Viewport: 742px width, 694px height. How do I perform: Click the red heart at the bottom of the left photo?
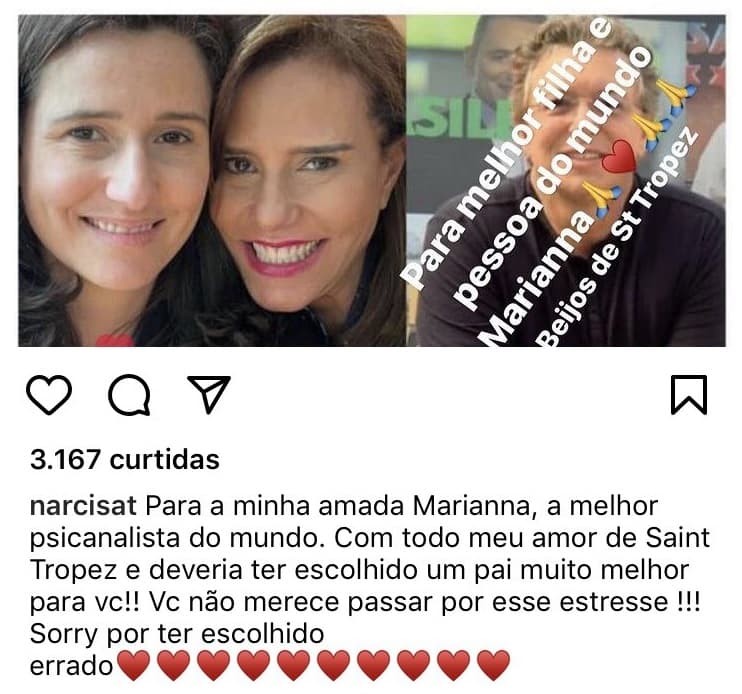pos(115,341)
